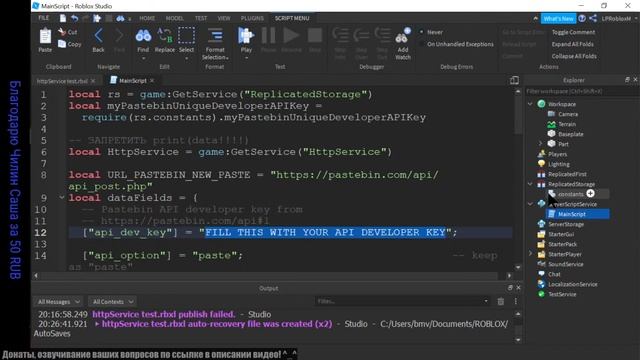Select the Baseplate part in Explorer
Screen dimensions: 640x360
click(571, 134)
